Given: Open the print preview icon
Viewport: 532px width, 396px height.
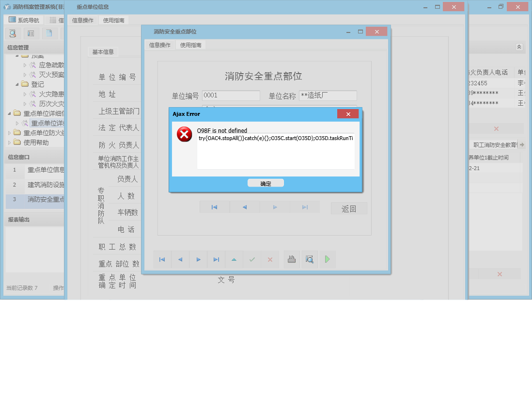Looking at the screenshot, I should 309,259.
